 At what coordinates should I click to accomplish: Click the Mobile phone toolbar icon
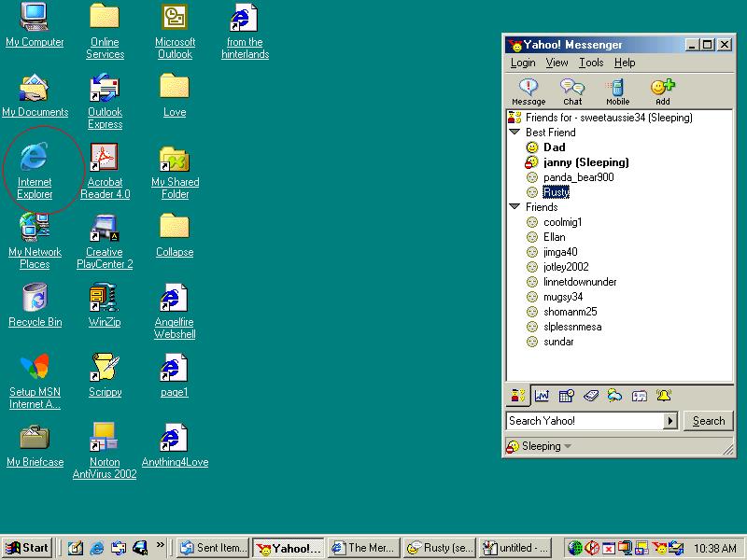point(617,91)
